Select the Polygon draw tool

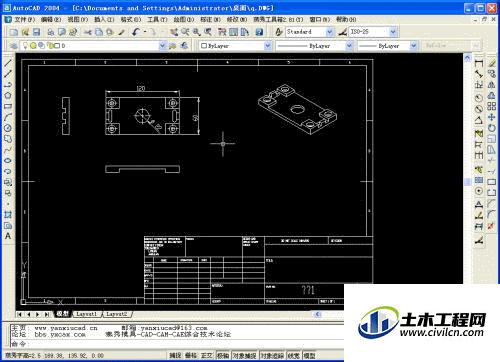coord(8,95)
